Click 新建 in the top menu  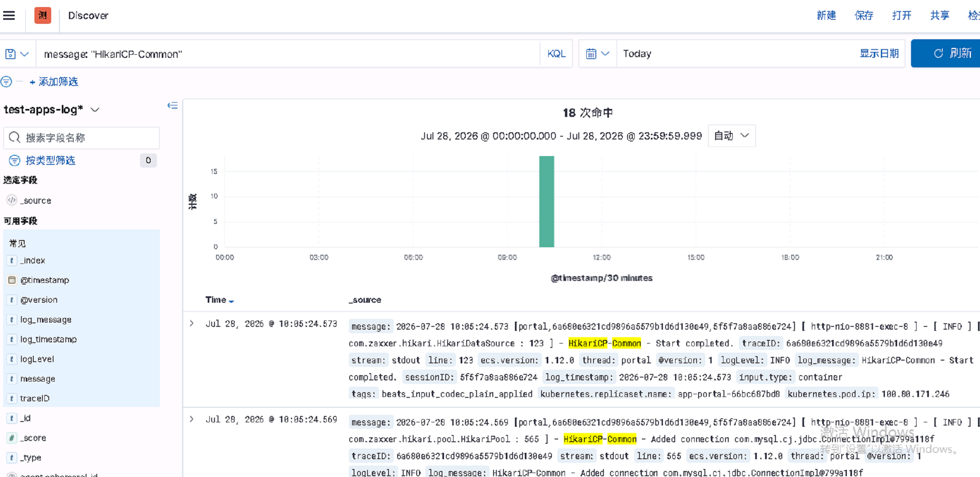tap(826, 15)
